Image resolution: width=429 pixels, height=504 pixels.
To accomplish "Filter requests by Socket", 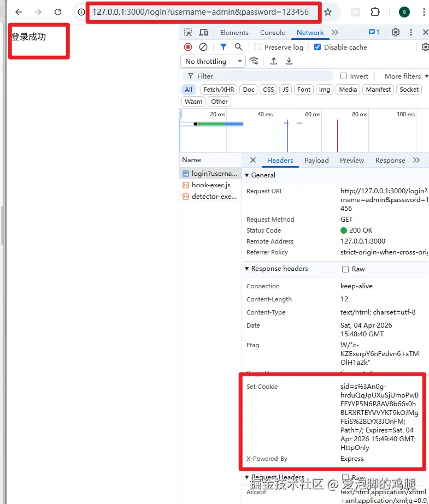I will click(409, 90).
